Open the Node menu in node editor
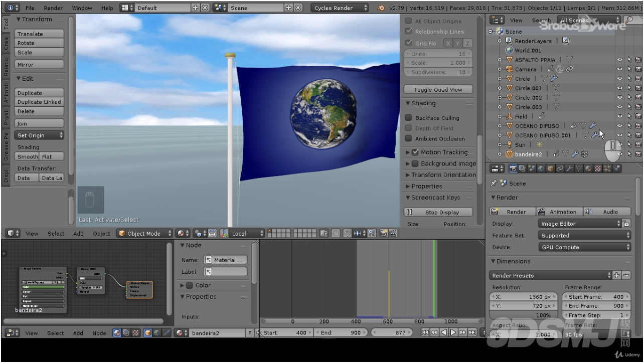The image size is (644, 363). [99, 333]
